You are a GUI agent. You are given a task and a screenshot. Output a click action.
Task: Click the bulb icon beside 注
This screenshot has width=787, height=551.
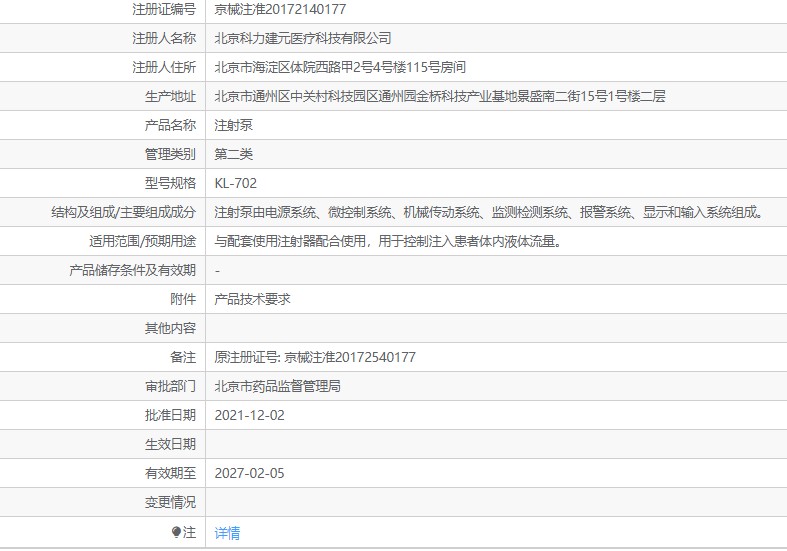[x=176, y=532]
